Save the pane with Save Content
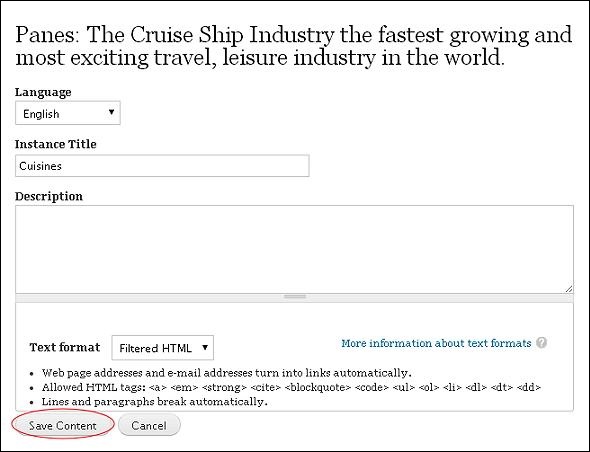 click(x=63, y=425)
